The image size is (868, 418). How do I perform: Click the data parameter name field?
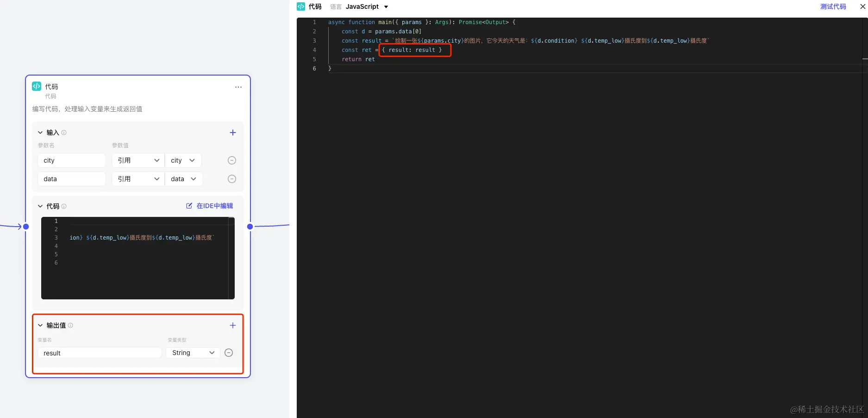[x=72, y=179]
